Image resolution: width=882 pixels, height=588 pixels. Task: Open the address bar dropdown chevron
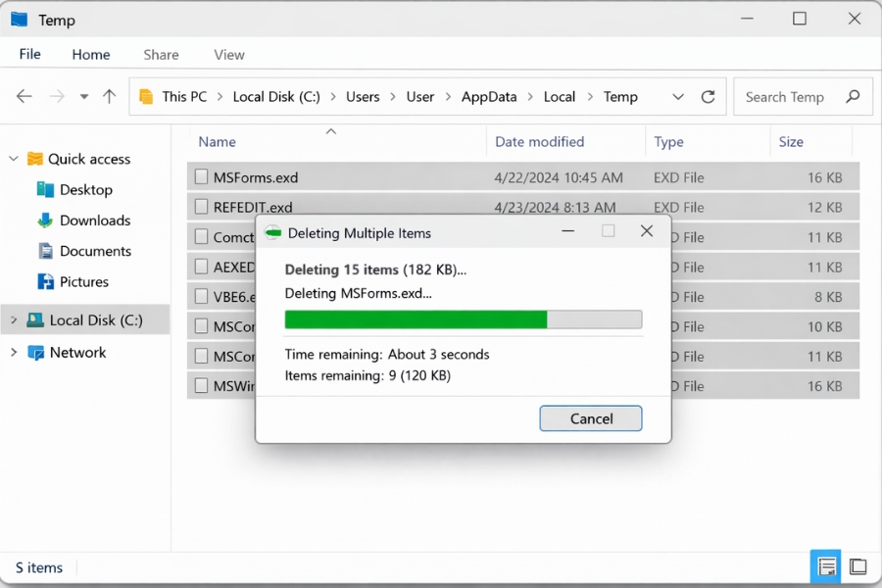point(678,96)
